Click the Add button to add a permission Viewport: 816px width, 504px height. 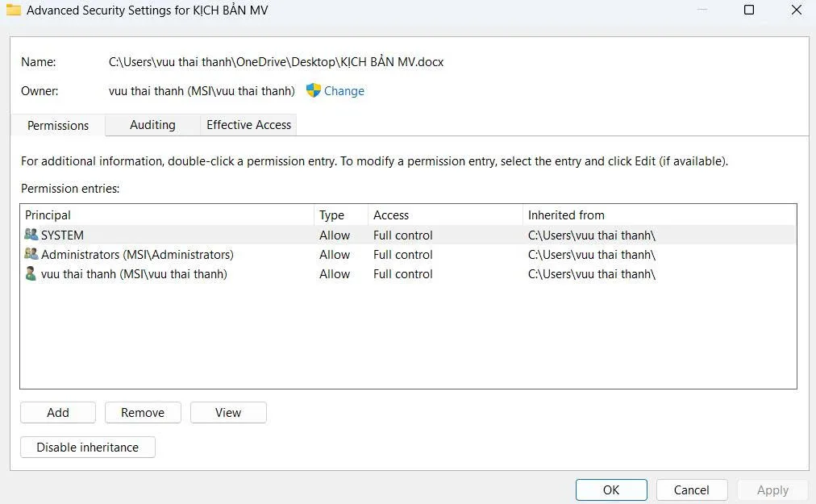coord(57,412)
